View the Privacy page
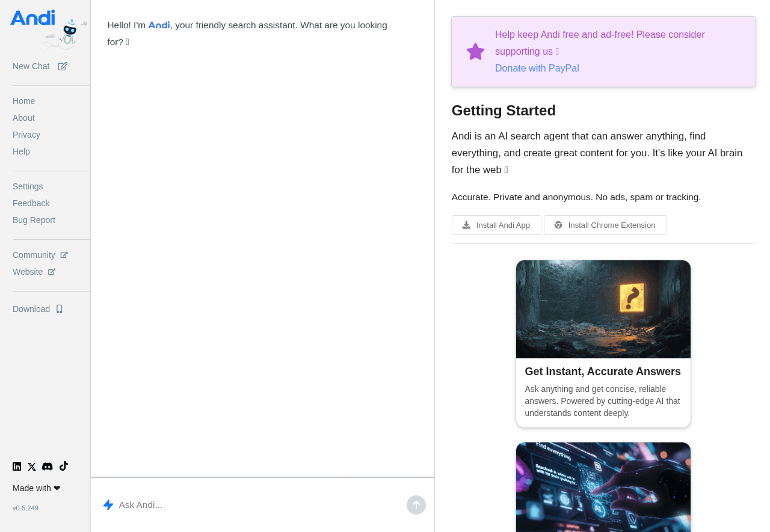The image size is (770, 532). click(26, 135)
